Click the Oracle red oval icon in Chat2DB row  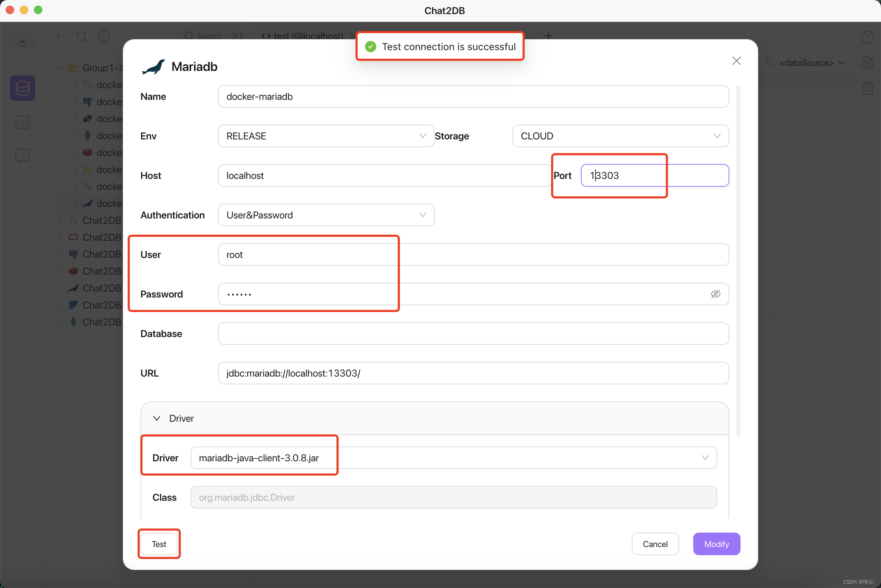(73, 237)
